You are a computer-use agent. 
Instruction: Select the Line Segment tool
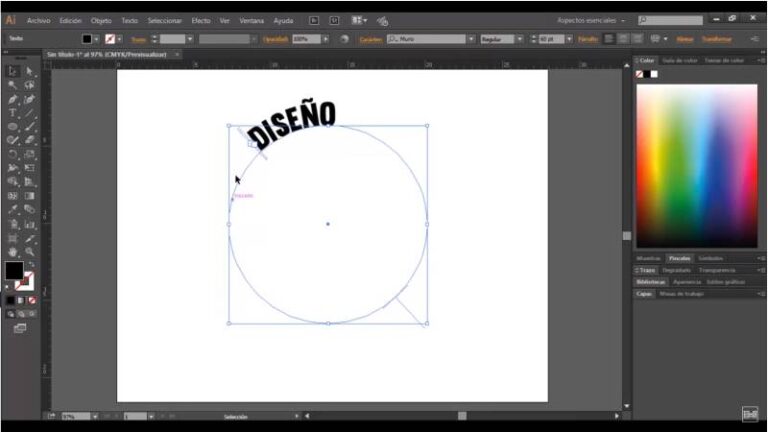[29, 113]
